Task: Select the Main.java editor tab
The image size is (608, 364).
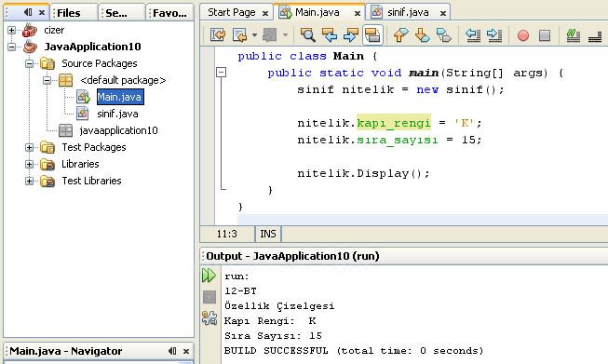Action: (x=318, y=12)
